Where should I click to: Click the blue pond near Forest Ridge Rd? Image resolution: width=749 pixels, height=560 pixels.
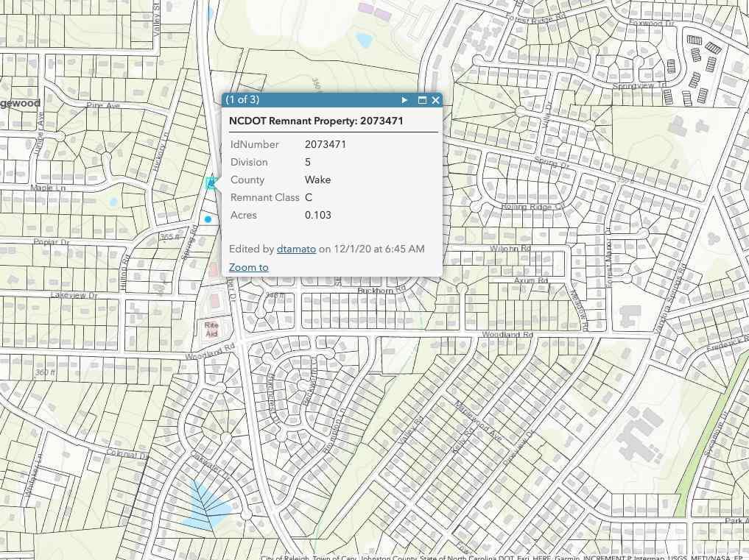pyautogui.click(x=364, y=40)
